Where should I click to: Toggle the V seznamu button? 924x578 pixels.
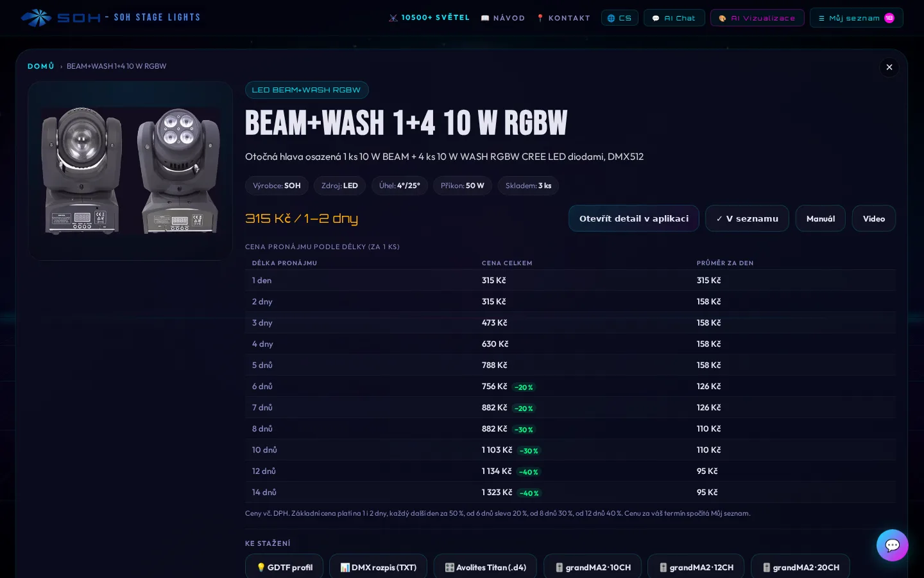click(x=747, y=218)
